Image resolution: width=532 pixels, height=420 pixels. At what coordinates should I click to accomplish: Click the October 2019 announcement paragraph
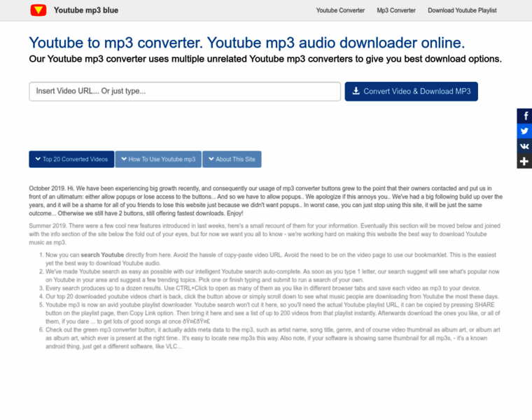click(x=266, y=201)
